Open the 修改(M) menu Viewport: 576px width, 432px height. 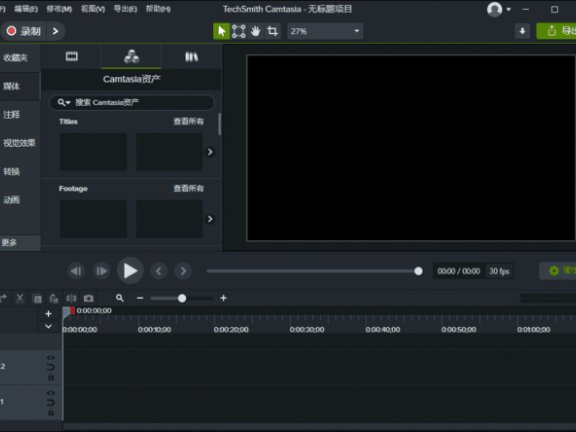[59, 9]
